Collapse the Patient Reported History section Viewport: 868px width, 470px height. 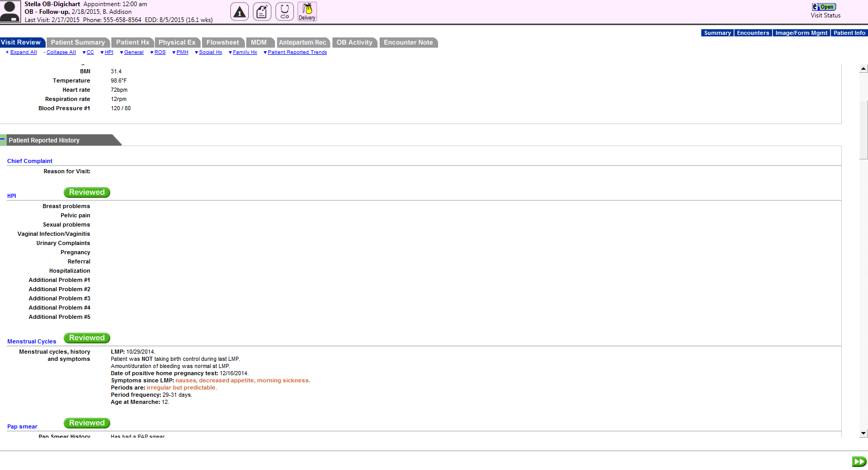point(3,139)
